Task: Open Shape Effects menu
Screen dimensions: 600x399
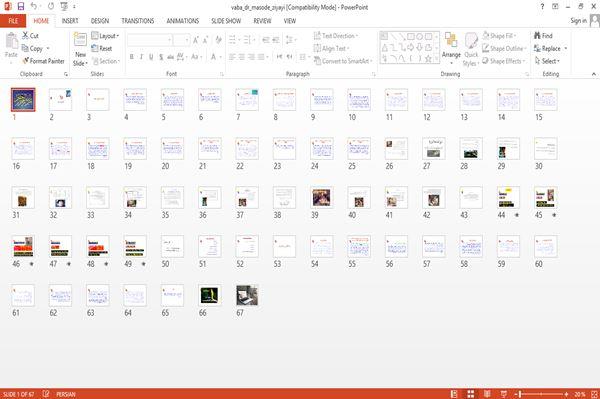Action: (503, 61)
